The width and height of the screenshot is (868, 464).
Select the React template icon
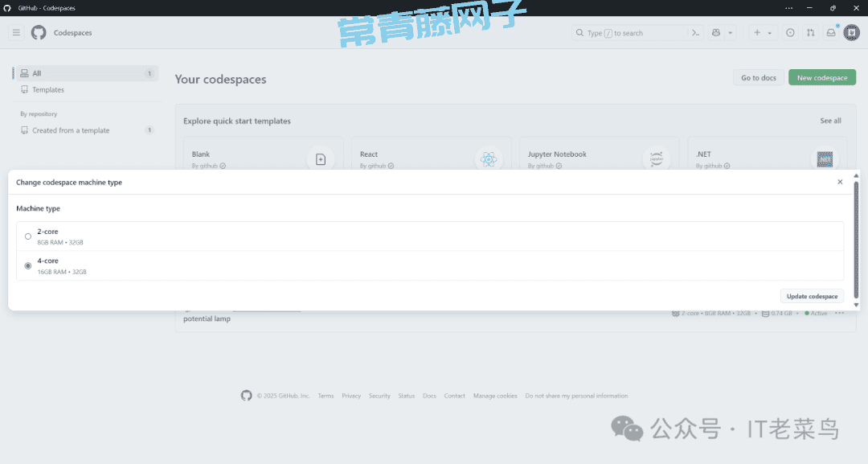click(489, 159)
